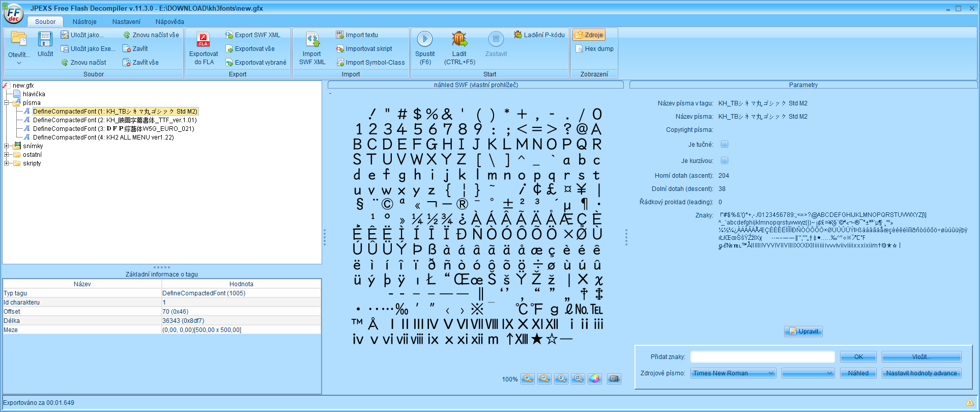Click Zavřít close file item
This screenshot has width=980, height=412.
coord(135,49)
